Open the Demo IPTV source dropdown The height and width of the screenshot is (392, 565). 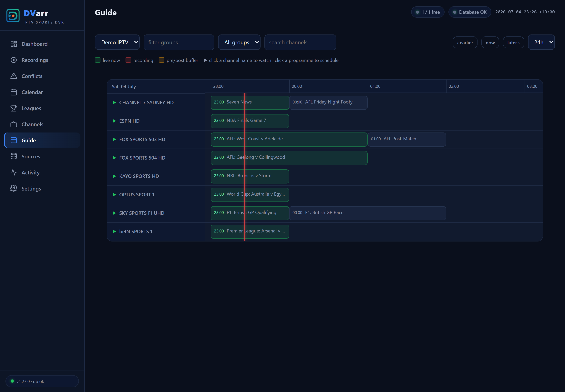coord(117,42)
